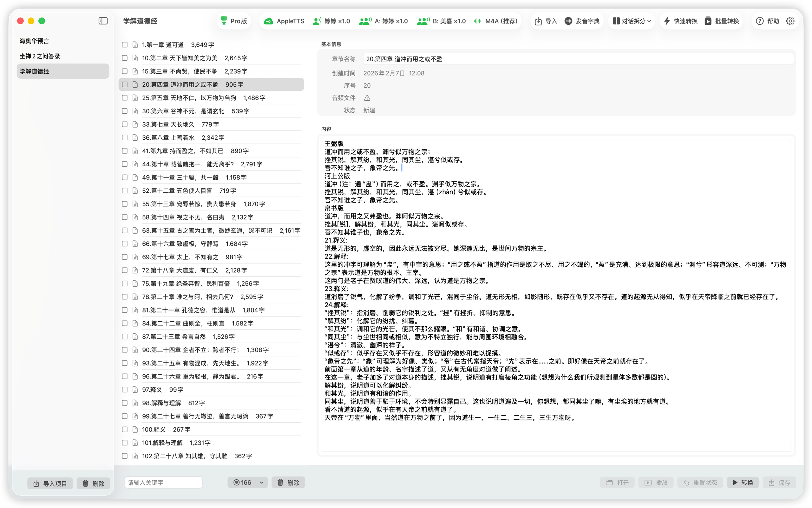Open chapter 93.第二十五章 有物混成
Screen dimensions: 812x508
click(x=211, y=363)
